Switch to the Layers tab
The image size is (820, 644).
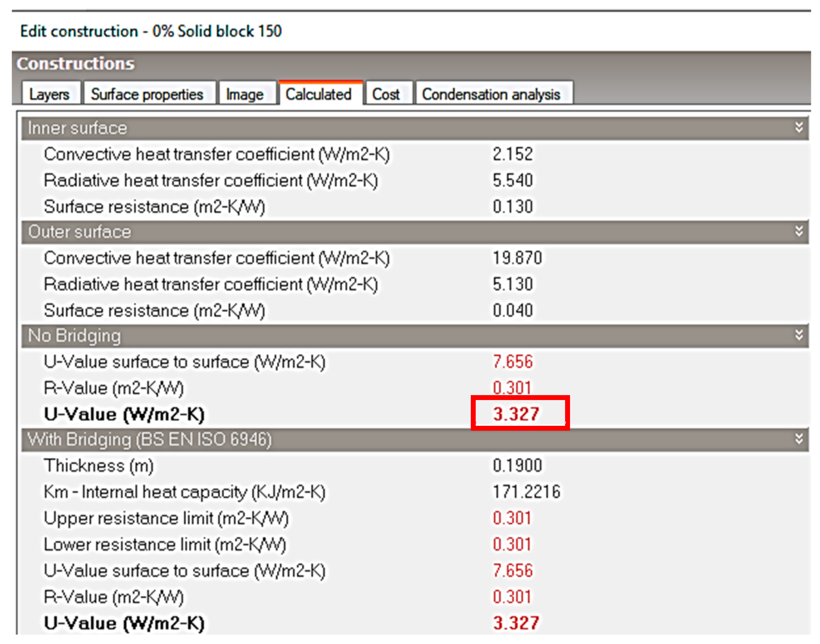[x=51, y=93]
